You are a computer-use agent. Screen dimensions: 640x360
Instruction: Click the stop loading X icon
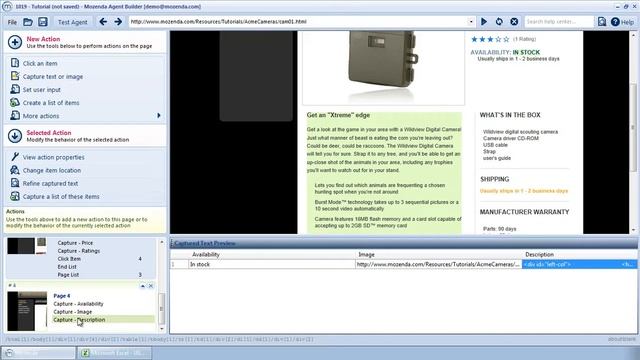tap(514, 22)
